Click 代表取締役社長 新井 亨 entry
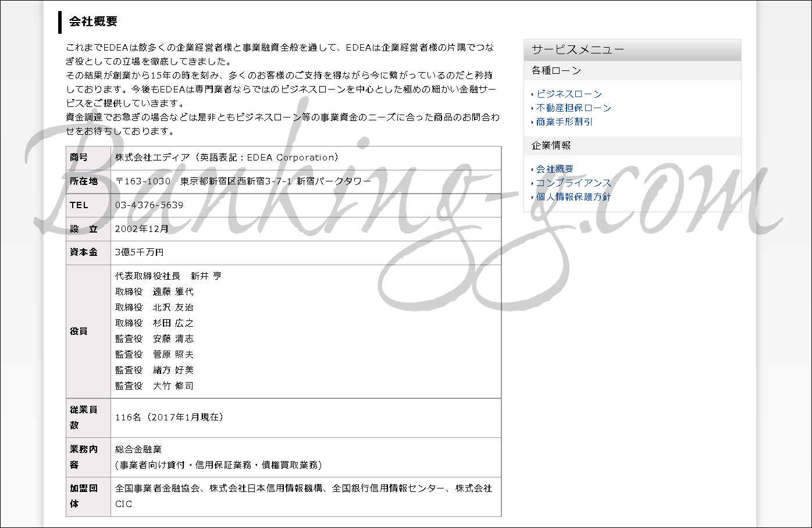 pyautogui.click(x=168, y=276)
